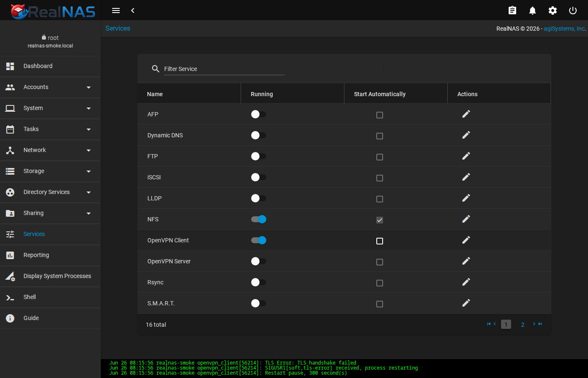Click the console log footer
Viewport: 588px width, 378px height.
click(x=344, y=368)
